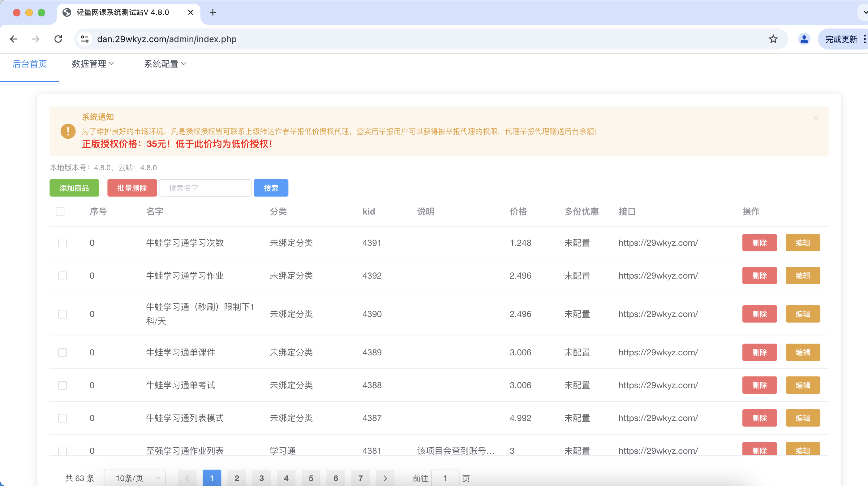Click the 多份优惠 column header
868x486 pixels.
point(582,211)
